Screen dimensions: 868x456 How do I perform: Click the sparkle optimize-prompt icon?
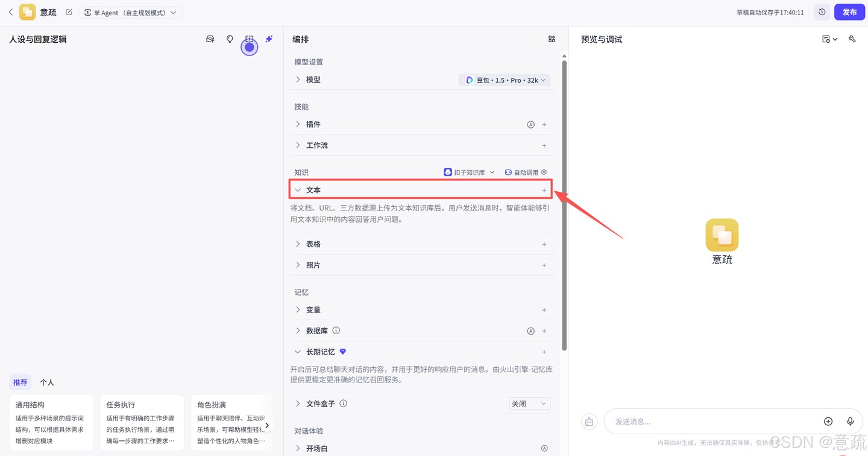pos(269,39)
